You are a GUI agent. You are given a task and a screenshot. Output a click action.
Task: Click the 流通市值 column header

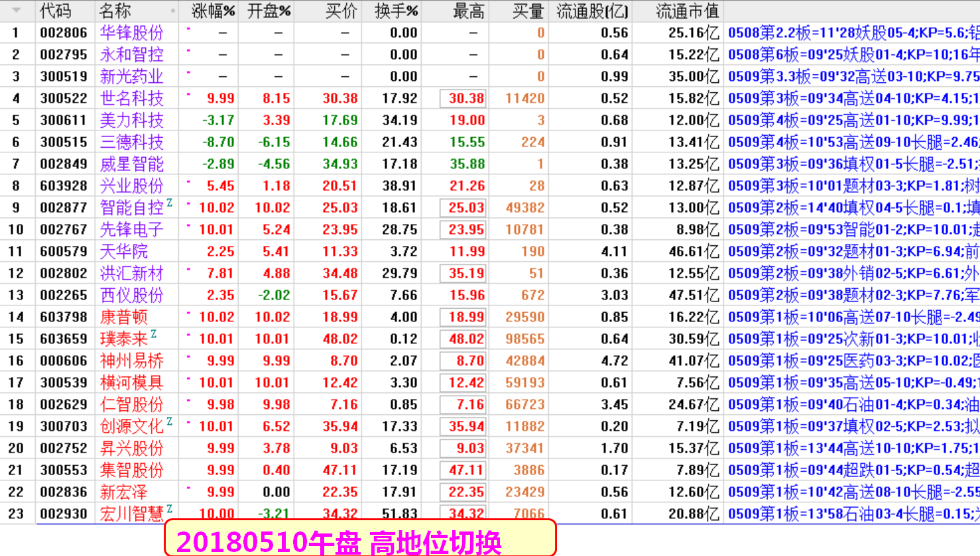tap(688, 11)
